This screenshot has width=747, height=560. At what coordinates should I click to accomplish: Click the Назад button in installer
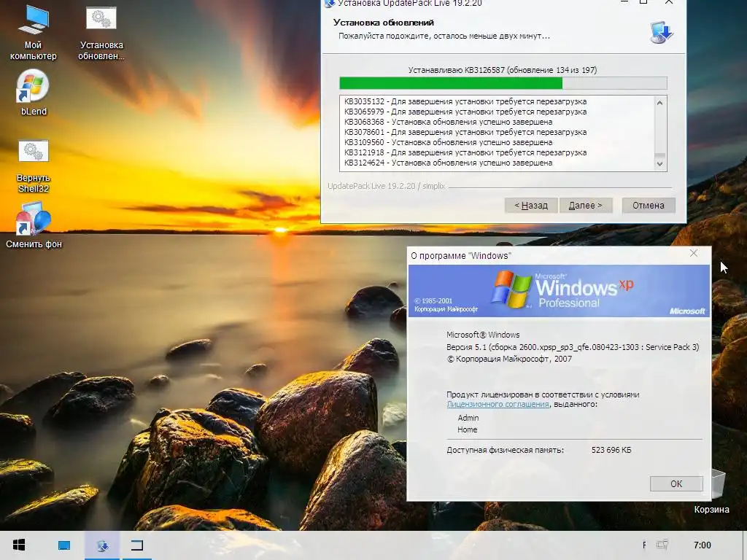[531, 205]
